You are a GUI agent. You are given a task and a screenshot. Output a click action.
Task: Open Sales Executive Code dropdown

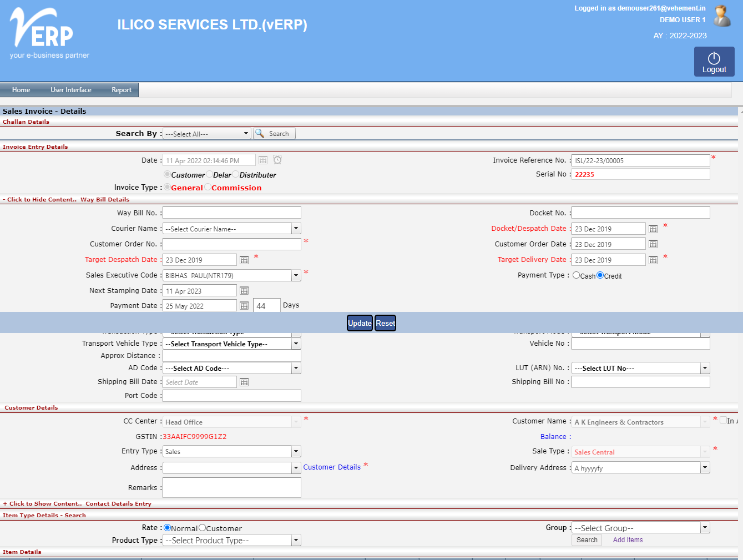coord(232,275)
